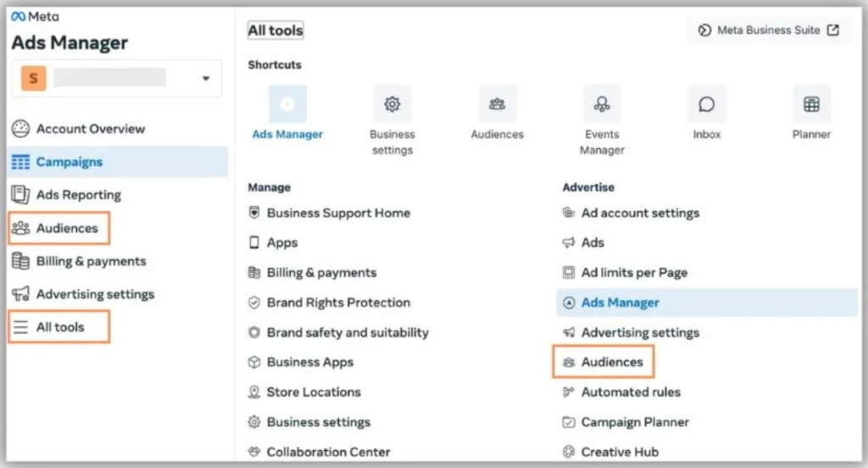Open Billing & payments in the sidebar
This screenshot has width=868, height=468.
tap(79, 261)
